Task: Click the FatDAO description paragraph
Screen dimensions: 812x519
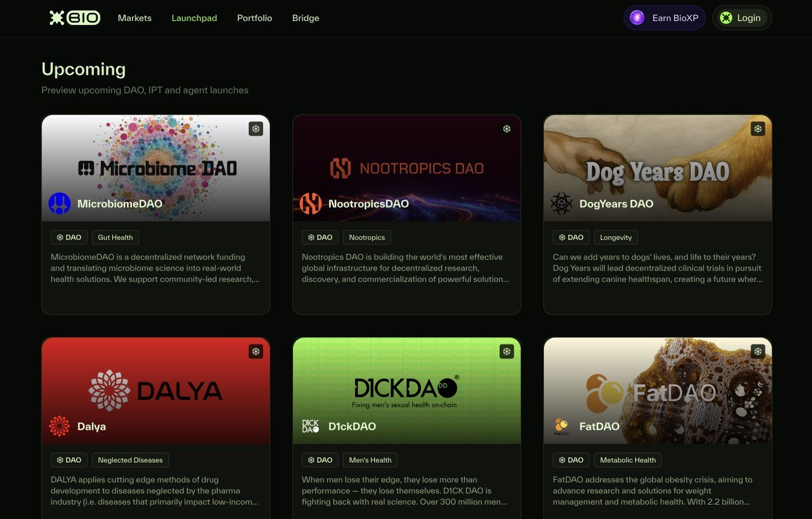Action: [652, 491]
